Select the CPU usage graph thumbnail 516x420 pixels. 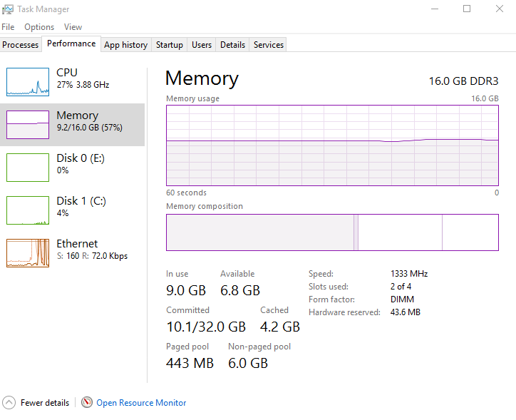pyautogui.click(x=28, y=82)
